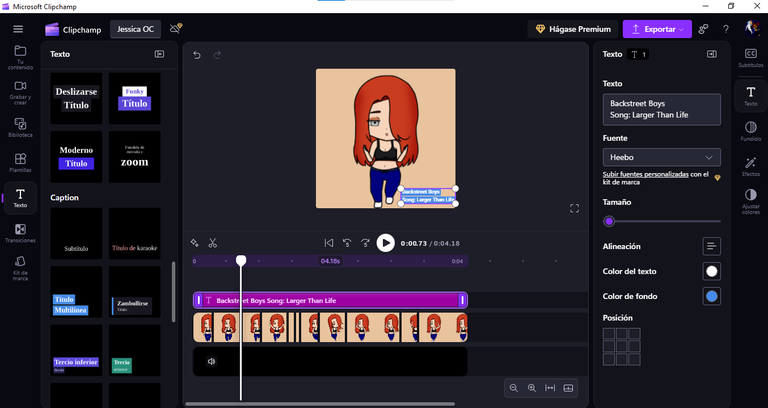Click the timeline view toggle icon
Screen dimensions: 768x408
click(568, 388)
